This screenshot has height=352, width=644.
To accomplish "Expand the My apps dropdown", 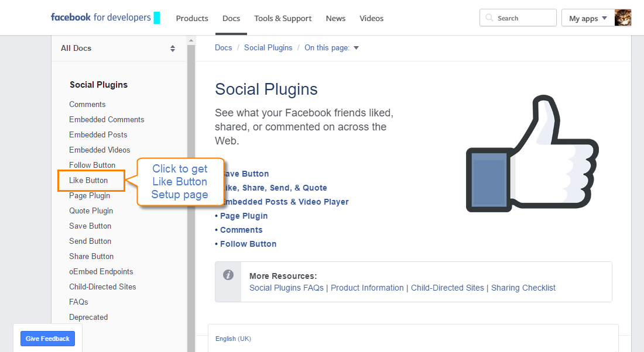I will coord(588,18).
